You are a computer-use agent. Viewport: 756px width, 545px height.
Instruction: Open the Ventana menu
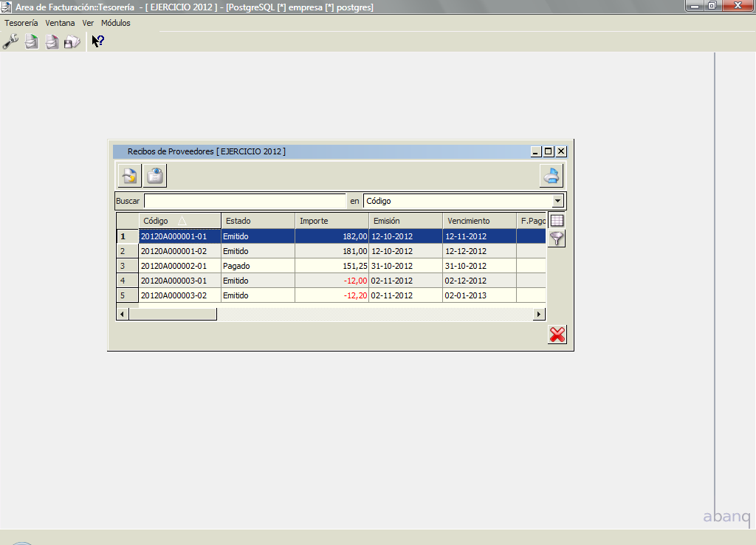tap(60, 23)
